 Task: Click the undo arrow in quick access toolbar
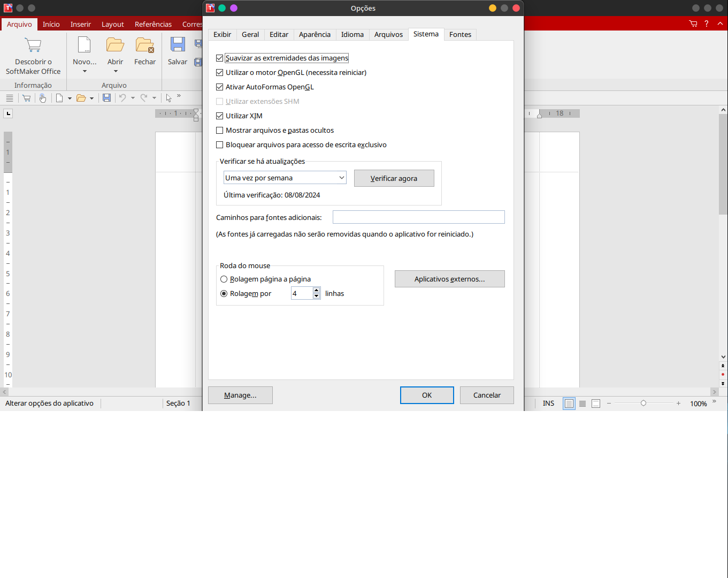pyautogui.click(x=122, y=98)
